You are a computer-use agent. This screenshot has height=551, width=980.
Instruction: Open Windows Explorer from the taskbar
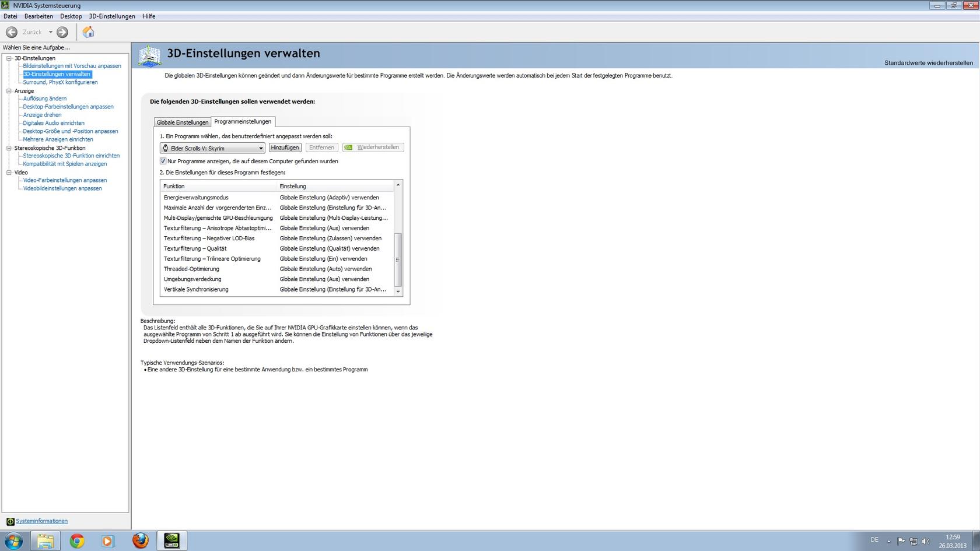45,541
